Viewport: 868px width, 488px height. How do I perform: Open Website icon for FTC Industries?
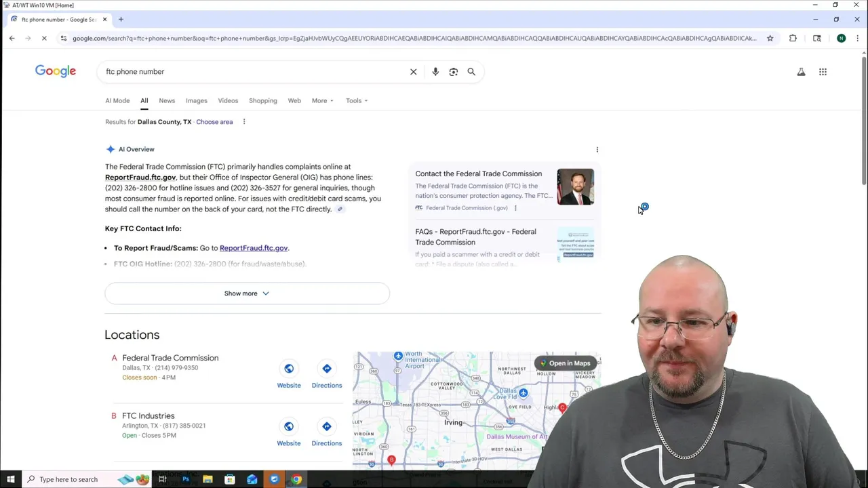pos(289,427)
